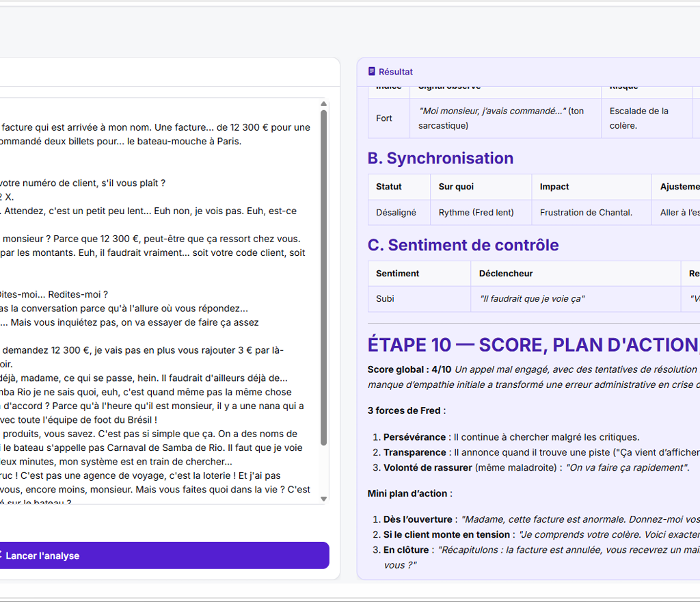Click the transcript scrollbar down arrow

[323, 499]
